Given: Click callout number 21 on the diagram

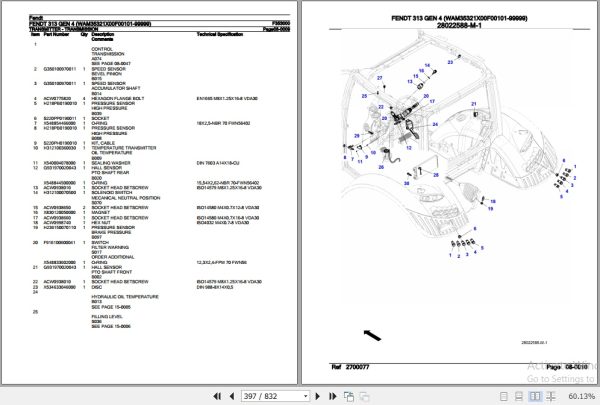Looking at the screenshot, I should pos(474,104).
